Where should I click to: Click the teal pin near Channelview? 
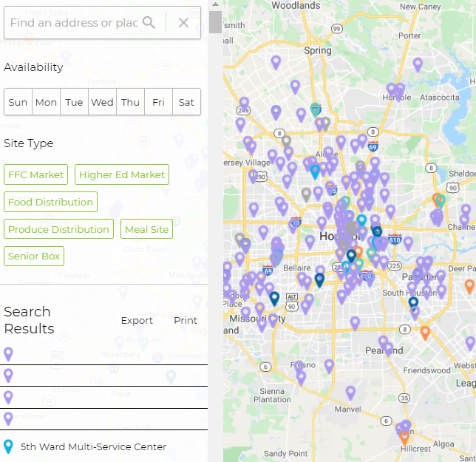point(441,201)
